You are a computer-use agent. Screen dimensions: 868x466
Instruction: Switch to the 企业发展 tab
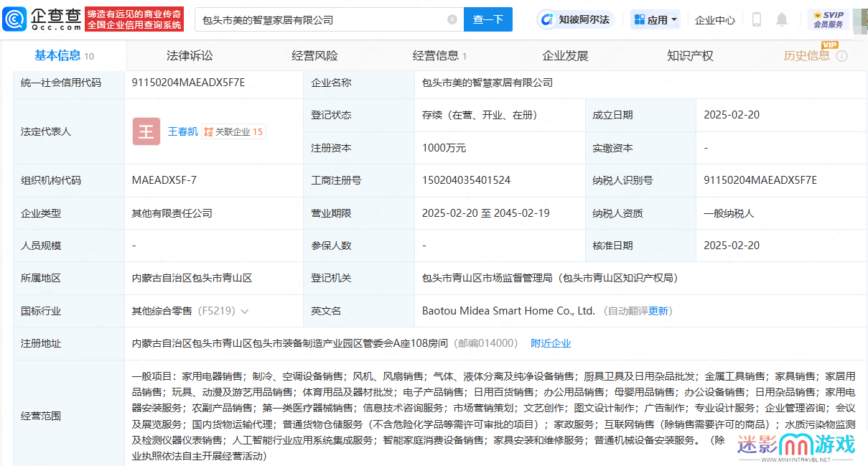coord(565,55)
